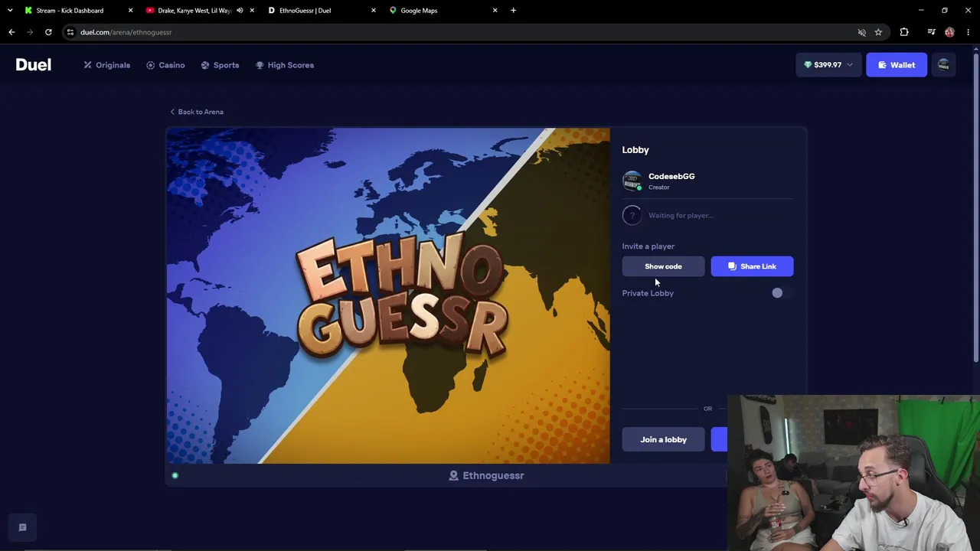Screen dimensions: 980x551
Task: Click the EthnoGuessr game banner image
Action: (x=388, y=295)
